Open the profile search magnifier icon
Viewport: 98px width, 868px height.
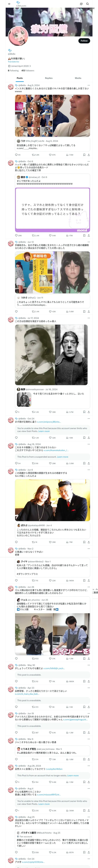pos(87,4)
